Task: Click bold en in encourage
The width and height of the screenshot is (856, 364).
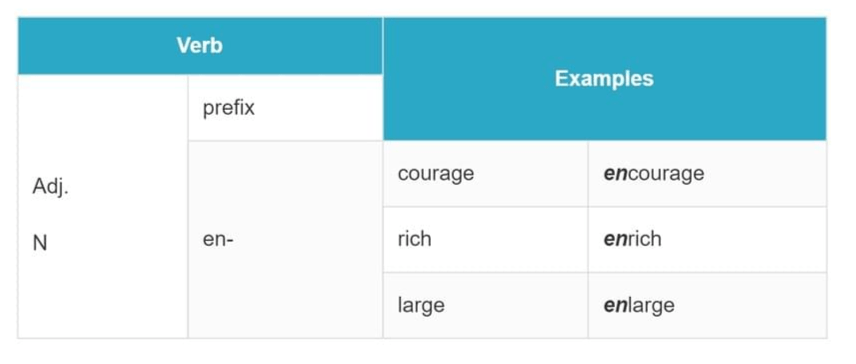Action: pos(614,174)
